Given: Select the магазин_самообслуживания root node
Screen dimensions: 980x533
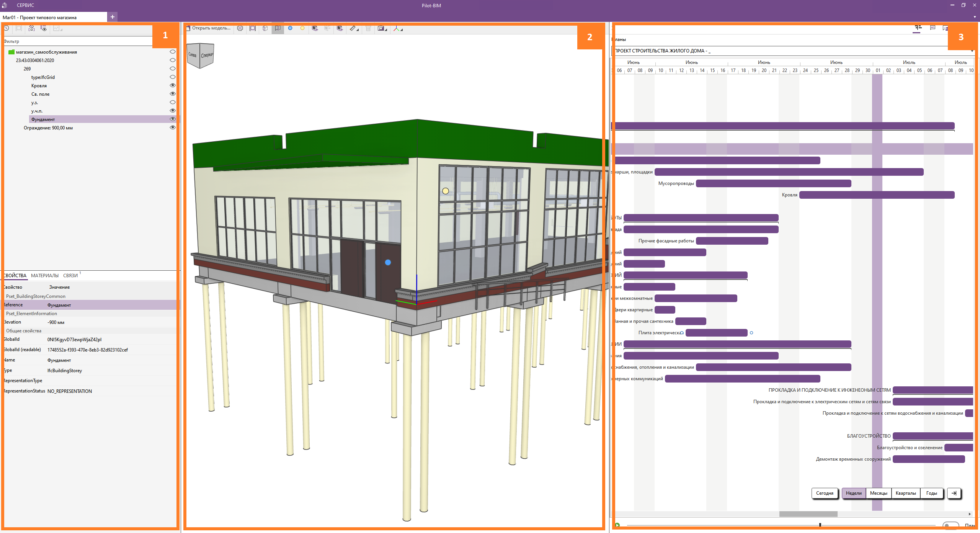Looking at the screenshot, I should point(46,52).
